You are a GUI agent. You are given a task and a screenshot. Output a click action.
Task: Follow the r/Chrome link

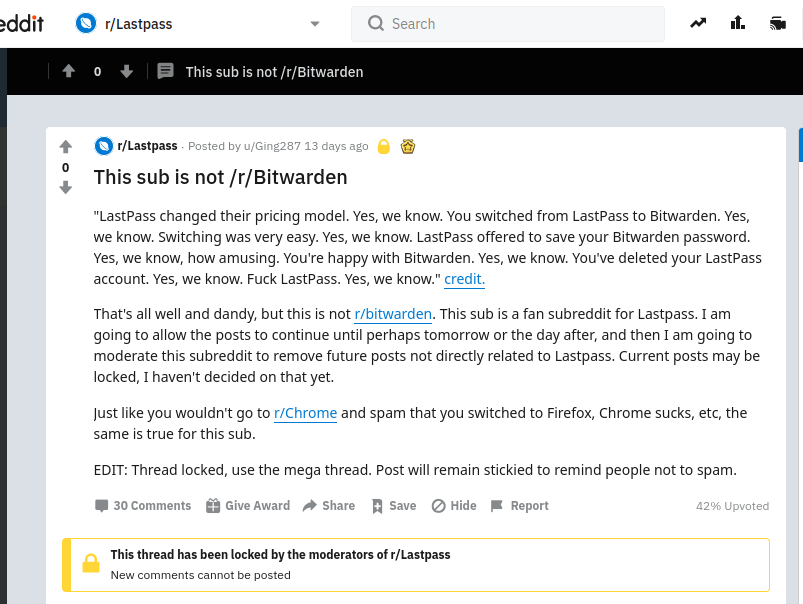point(305,413)
